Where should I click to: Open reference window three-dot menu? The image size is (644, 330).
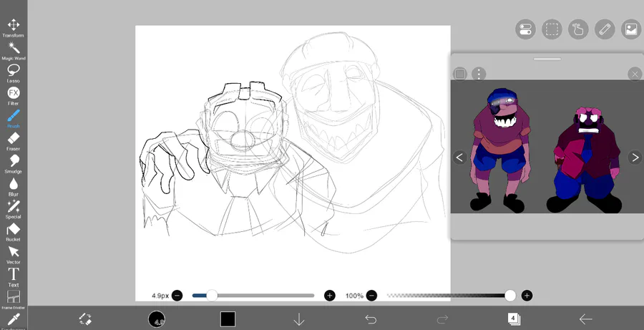479,74
